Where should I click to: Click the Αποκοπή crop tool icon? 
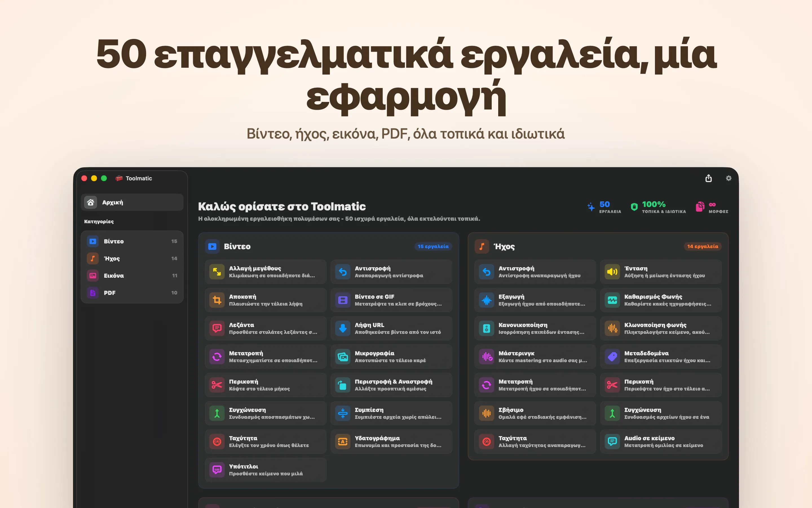coord(217,300)
